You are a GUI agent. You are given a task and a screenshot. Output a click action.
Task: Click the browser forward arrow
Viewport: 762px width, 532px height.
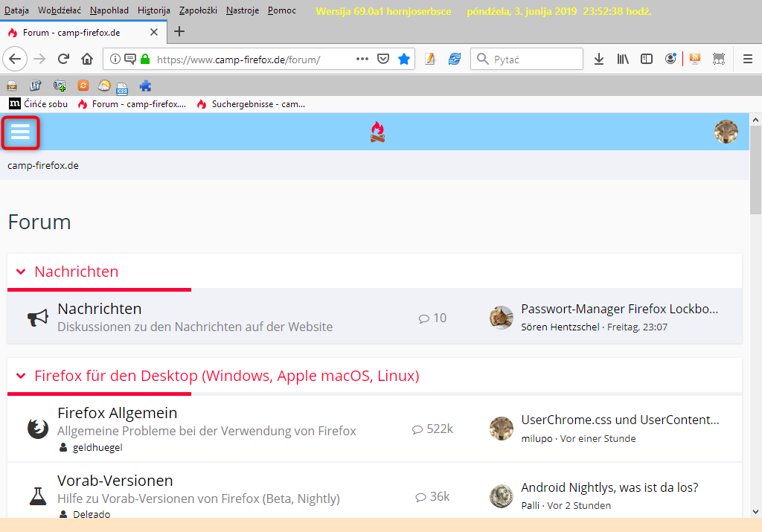39,60
